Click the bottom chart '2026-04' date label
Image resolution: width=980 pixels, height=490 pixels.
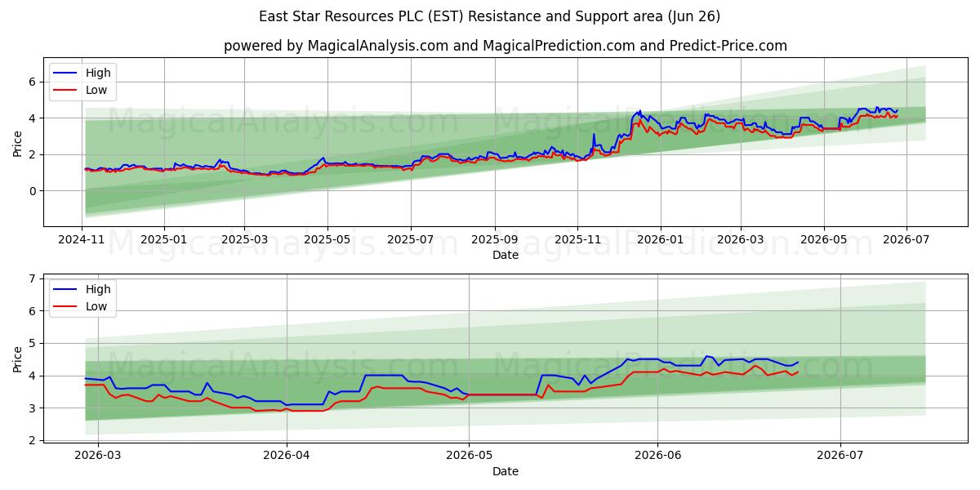coord(287,455)
